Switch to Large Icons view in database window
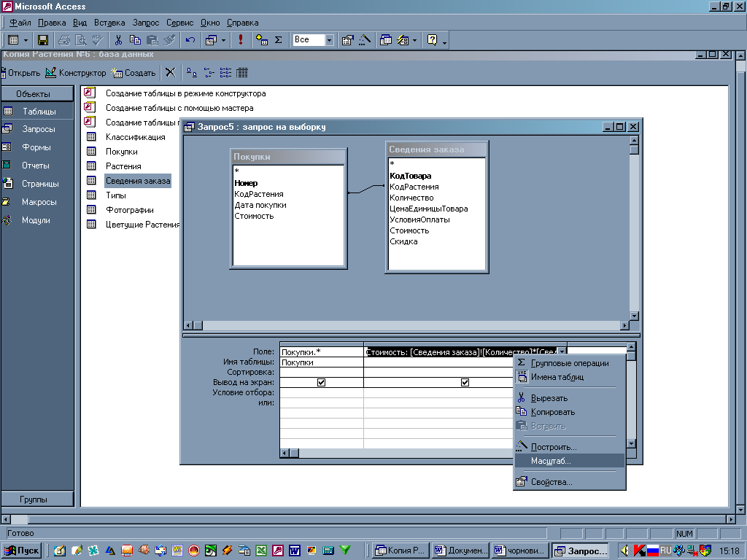747x560 pixels. 192,73
